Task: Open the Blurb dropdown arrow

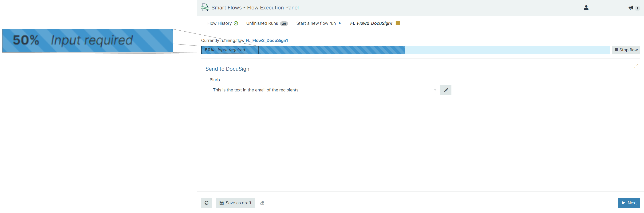Action: point(435,90)
